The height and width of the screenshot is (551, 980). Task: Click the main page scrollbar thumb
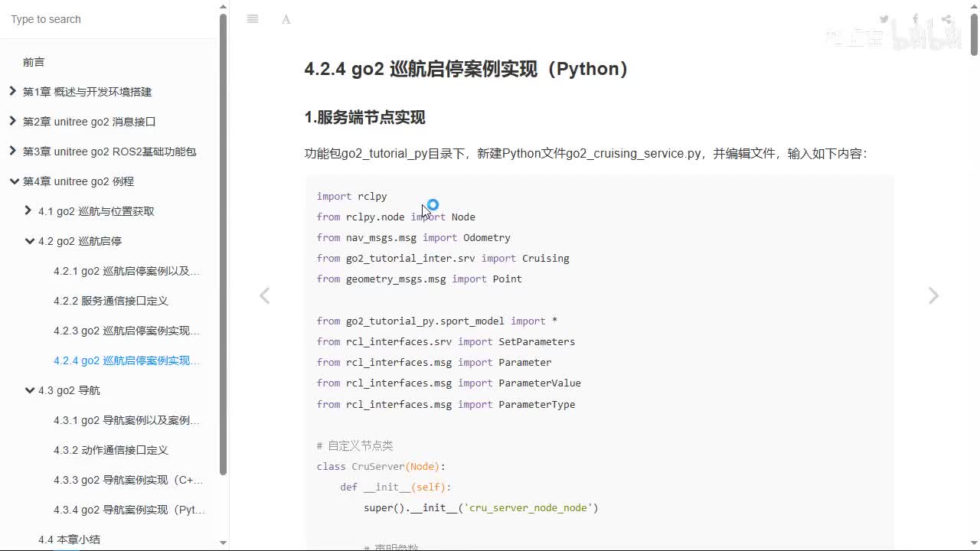pyautogui.click(x=974, y=34)
